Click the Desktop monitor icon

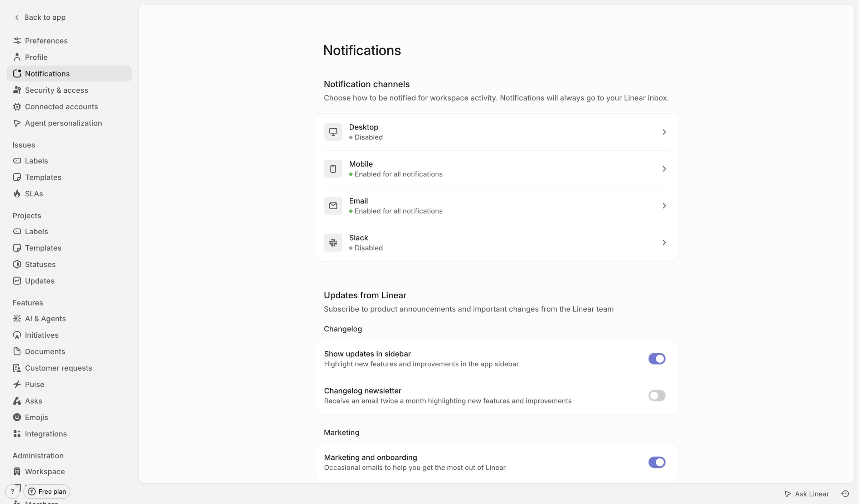pyautogui.click(x=333, y=132)
